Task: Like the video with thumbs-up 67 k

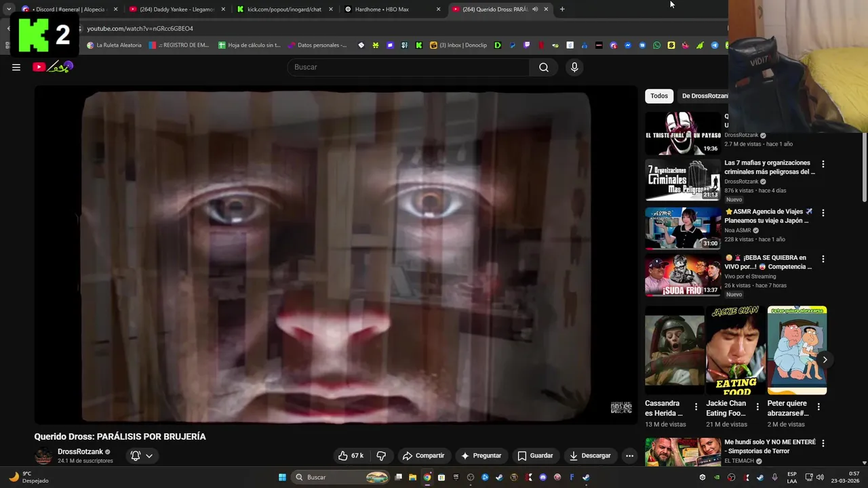Action: coord(351,455)
